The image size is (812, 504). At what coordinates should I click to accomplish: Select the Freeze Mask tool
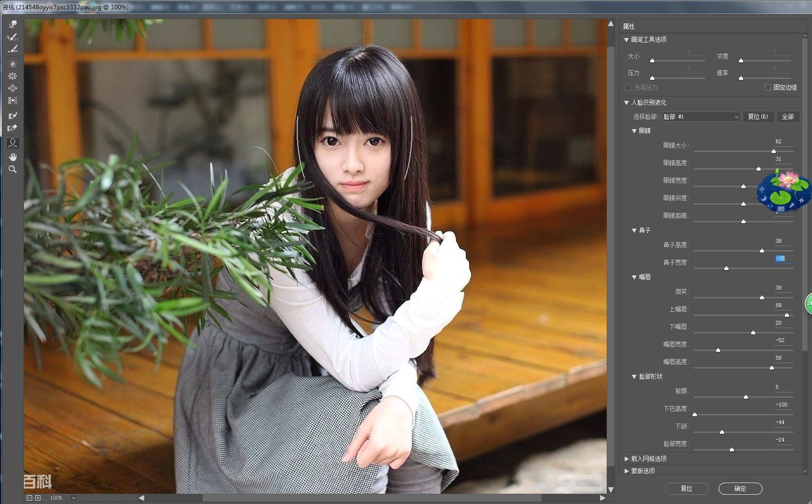tap(13, 116)
